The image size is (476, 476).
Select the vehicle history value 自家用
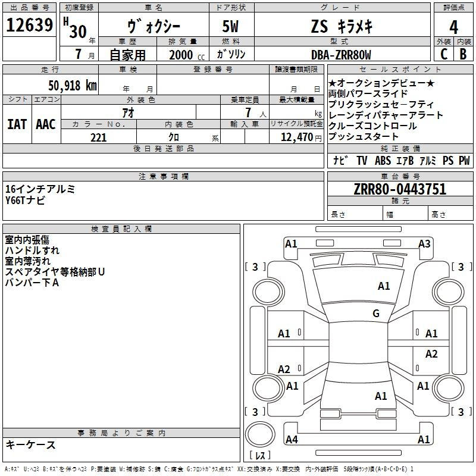(x=127, y=55)
